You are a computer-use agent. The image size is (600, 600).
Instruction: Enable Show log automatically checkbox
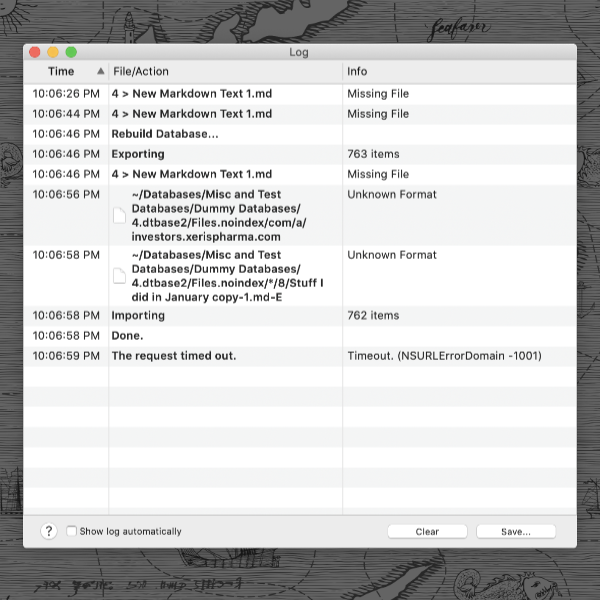[x=71, y=531]
